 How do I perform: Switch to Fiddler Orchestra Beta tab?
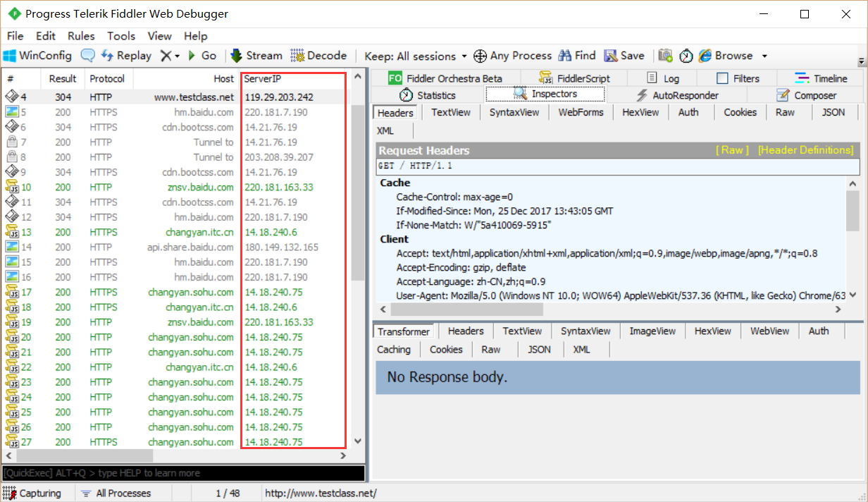point(446,78)
